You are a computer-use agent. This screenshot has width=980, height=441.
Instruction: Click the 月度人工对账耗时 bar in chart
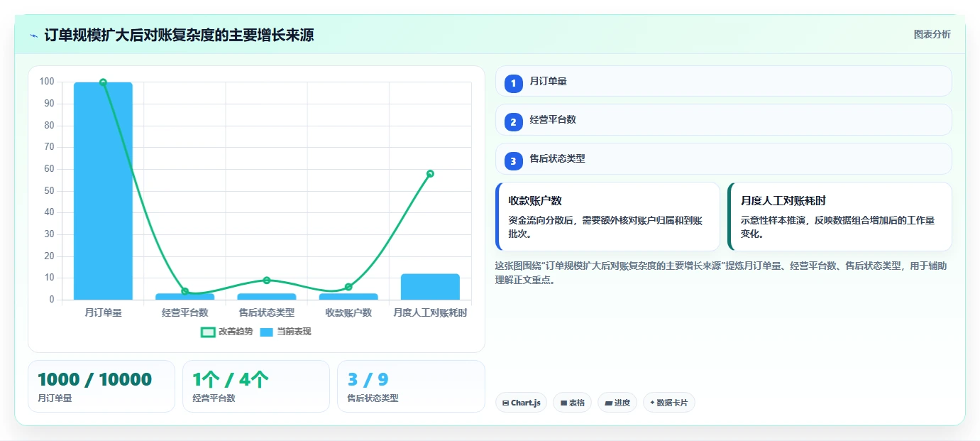430,287
